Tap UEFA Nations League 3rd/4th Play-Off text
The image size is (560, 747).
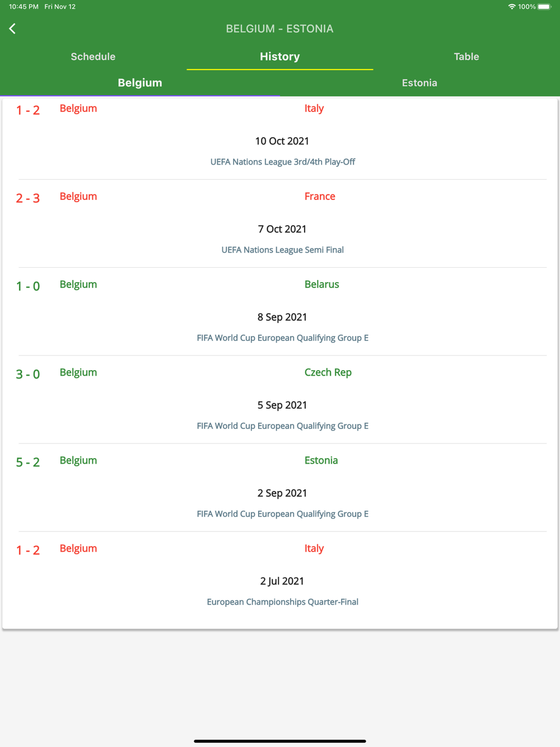tap(283, 162)
